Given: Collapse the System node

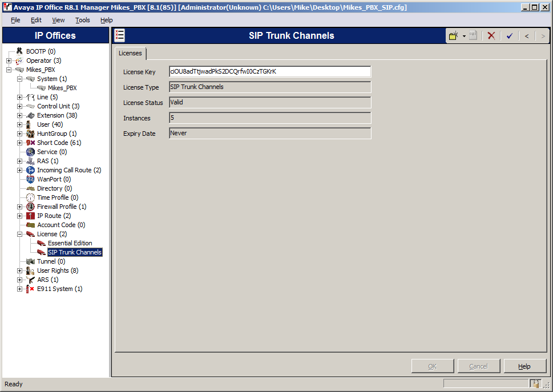Looking at the screenshot, I should tap(20, 79).
